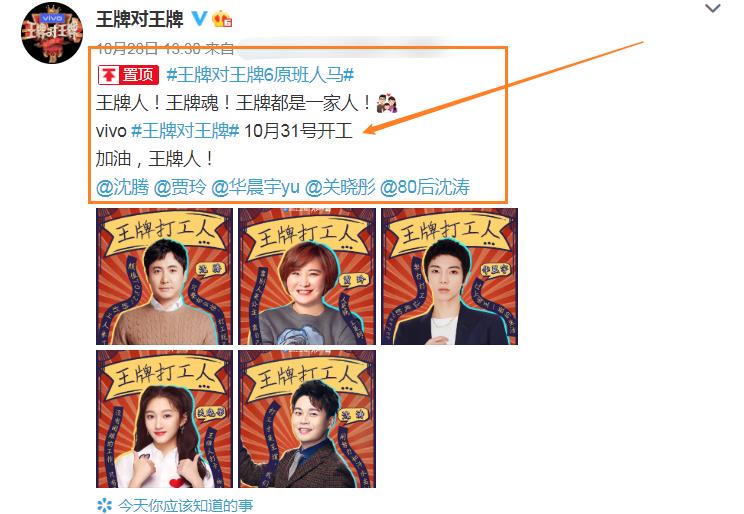744x514 pixels.
Task: Open the #王牌对王牌# hashtag after vivo
Action: point(185,131)
